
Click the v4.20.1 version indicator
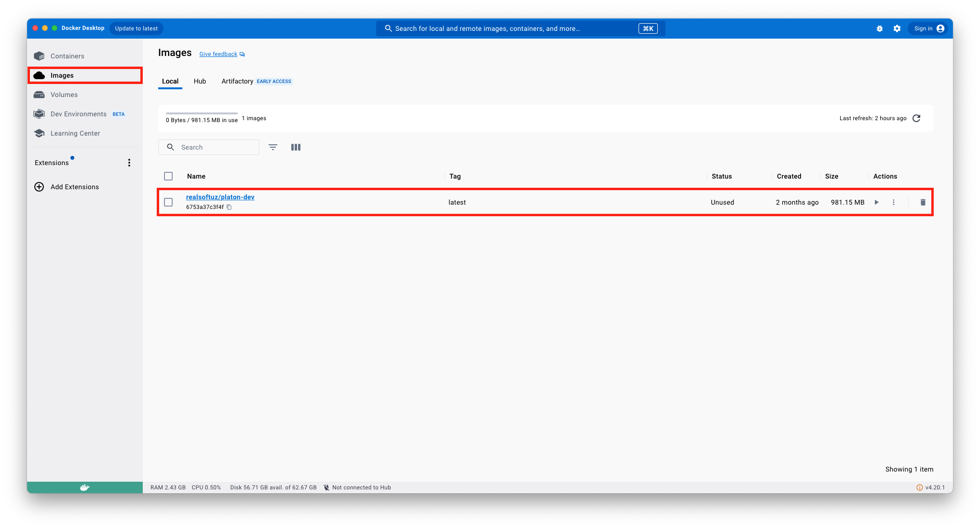(931, 487)
